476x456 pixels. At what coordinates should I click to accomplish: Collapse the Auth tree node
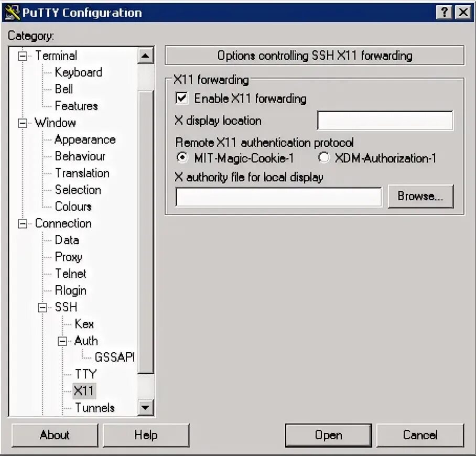point(62,341)
